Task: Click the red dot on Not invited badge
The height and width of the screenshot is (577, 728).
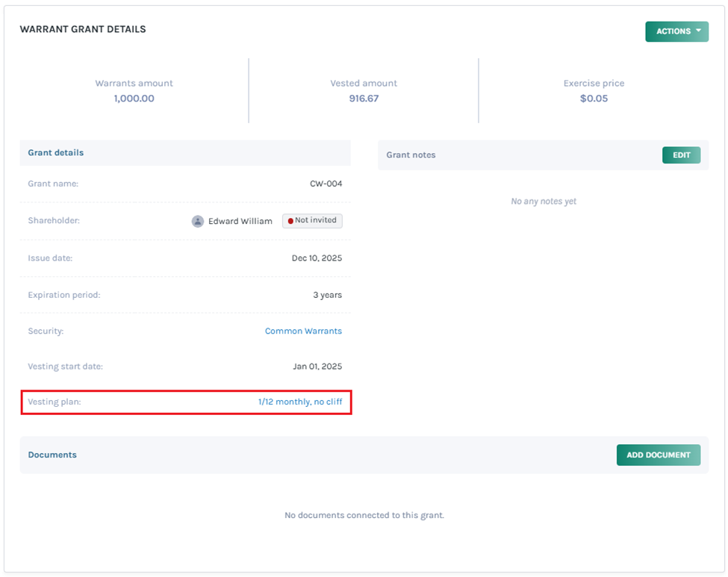Action: pyautogui.click(x=289, y=220)
